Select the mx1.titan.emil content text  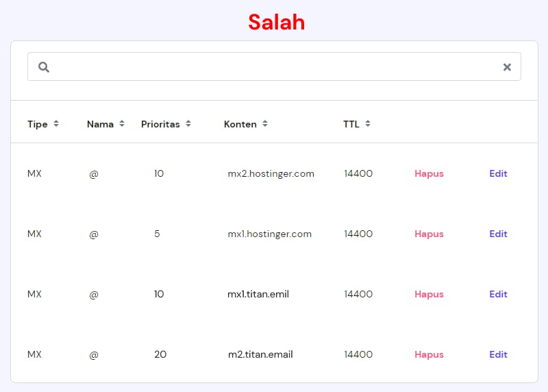[258, 295]
